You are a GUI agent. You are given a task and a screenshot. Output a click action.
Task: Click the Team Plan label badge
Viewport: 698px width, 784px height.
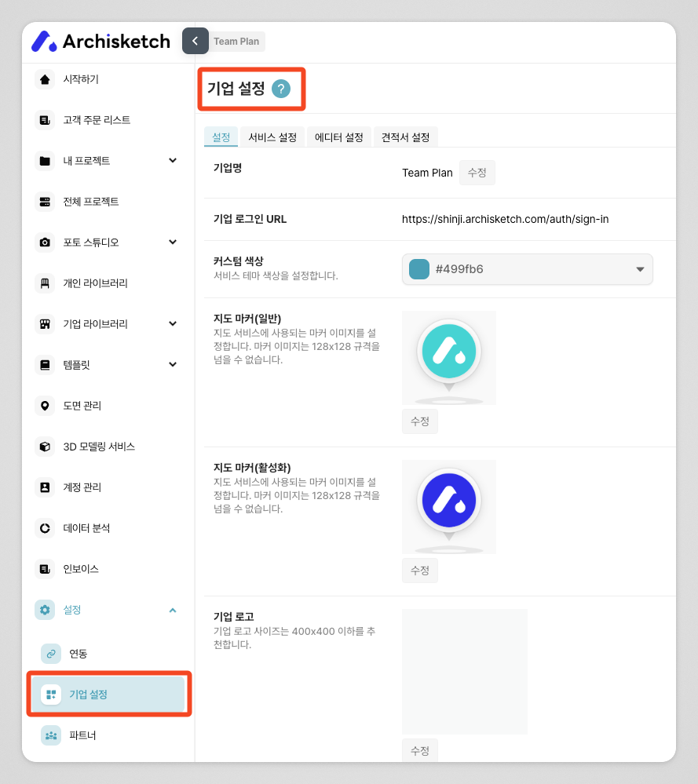tap(236, 42)
